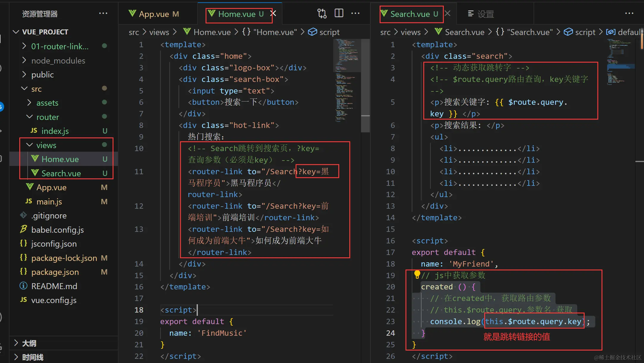Click 'FindMusic' name string in Home.vue

pyautogui.click(x=222, y=333)
